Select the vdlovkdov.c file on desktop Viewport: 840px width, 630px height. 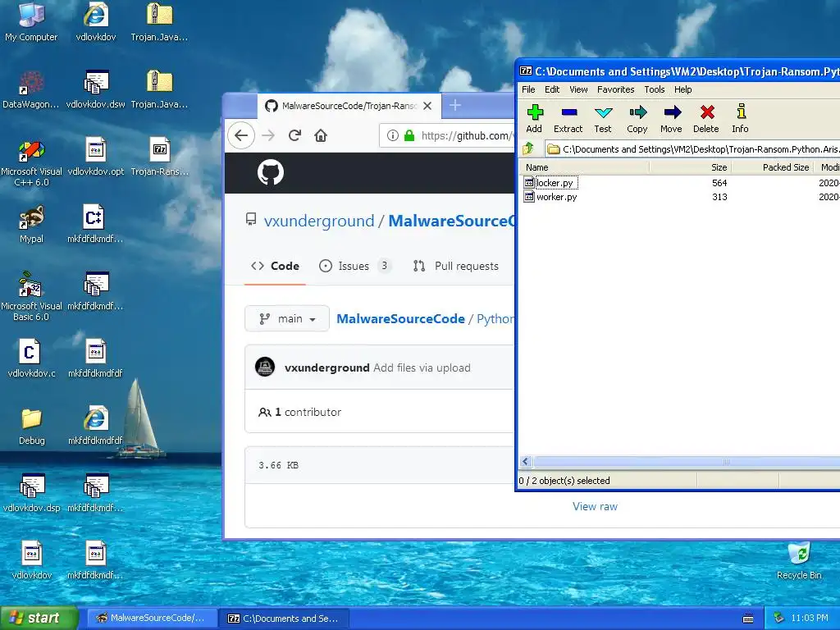tap(31, 358)
